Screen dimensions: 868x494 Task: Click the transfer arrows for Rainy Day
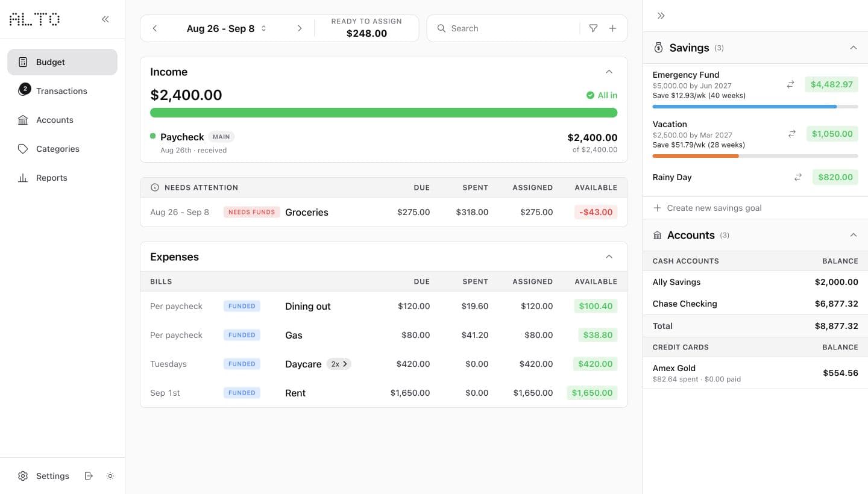[x=798, y=177]
